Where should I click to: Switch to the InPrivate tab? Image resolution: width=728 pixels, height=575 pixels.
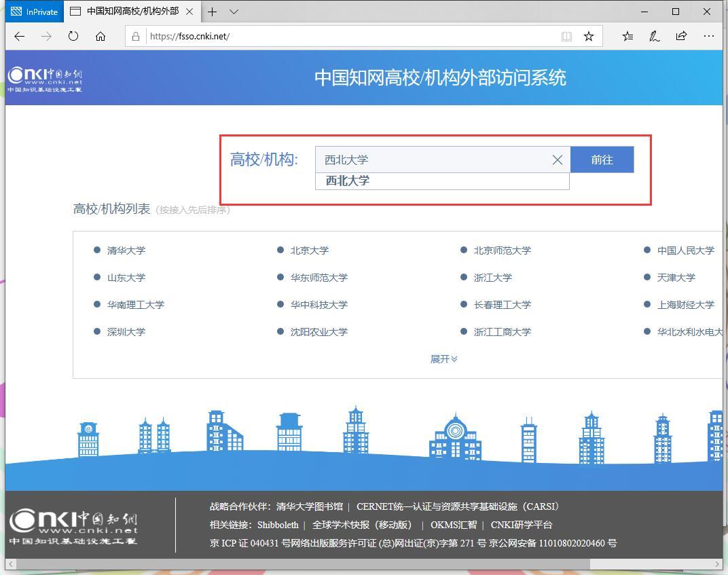click(x=34, y=12)
